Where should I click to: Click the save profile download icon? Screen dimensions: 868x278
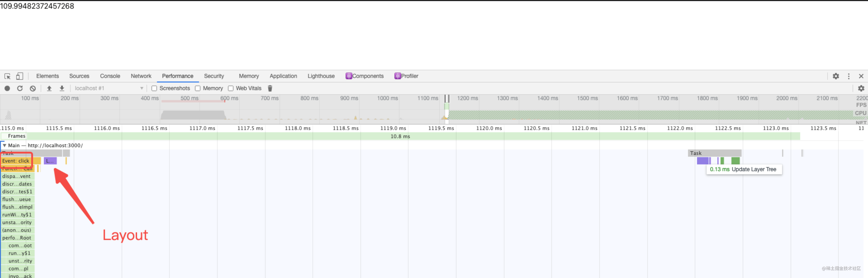62,88
